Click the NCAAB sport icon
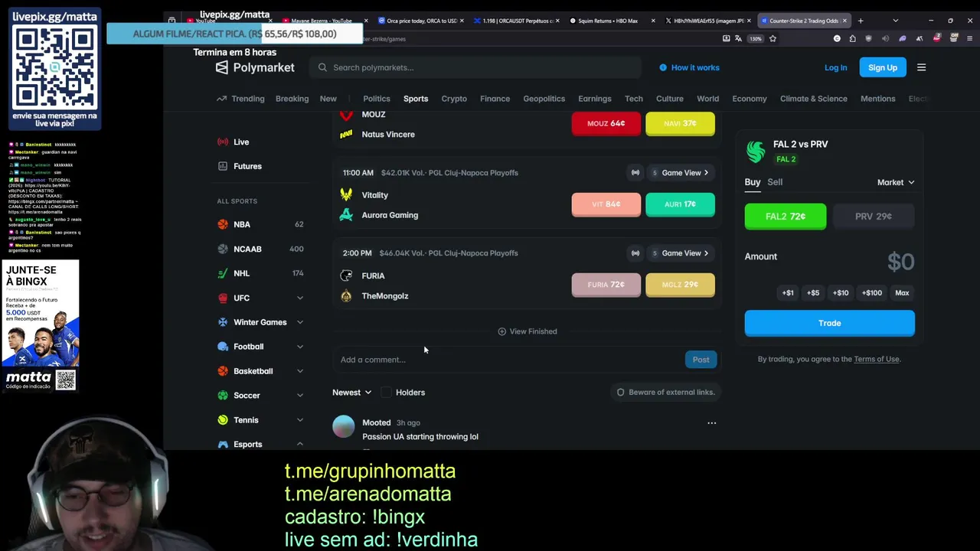Image resolution: width=980 pixels, height=551 pixels. click(223, 249)
